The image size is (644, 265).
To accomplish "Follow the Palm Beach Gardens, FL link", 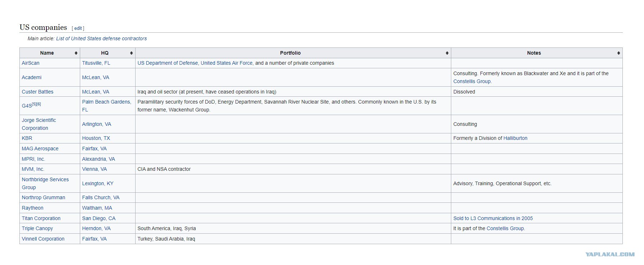I will point(106,106).
